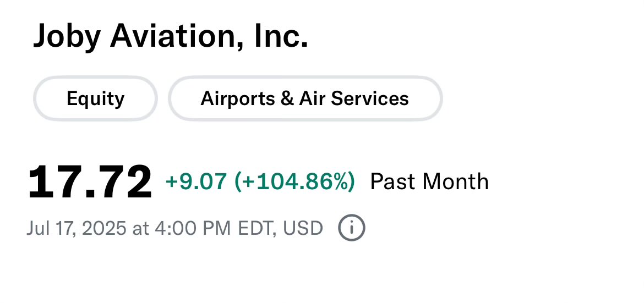
Task: Click the word Airports in category pill
Action: (237, 100)
